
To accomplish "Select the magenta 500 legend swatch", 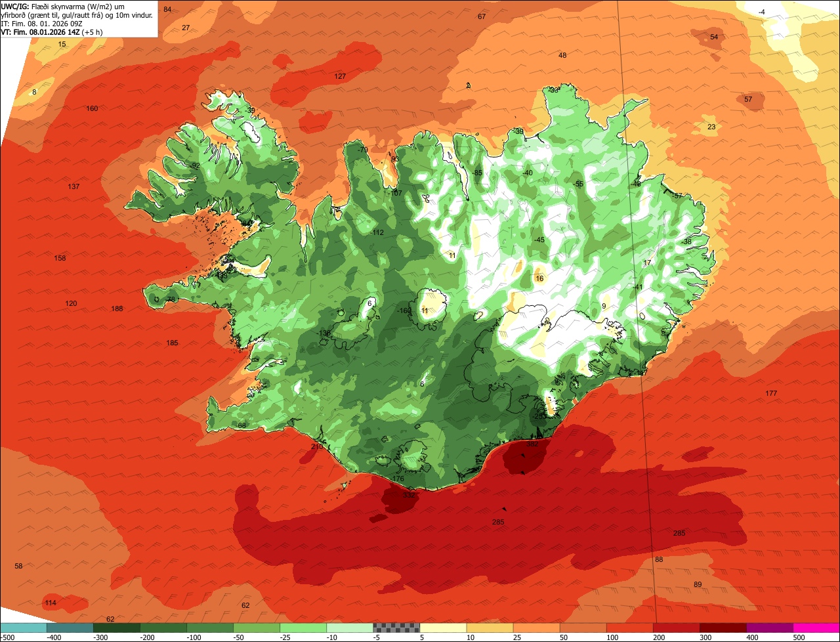I will pos(816,628).
